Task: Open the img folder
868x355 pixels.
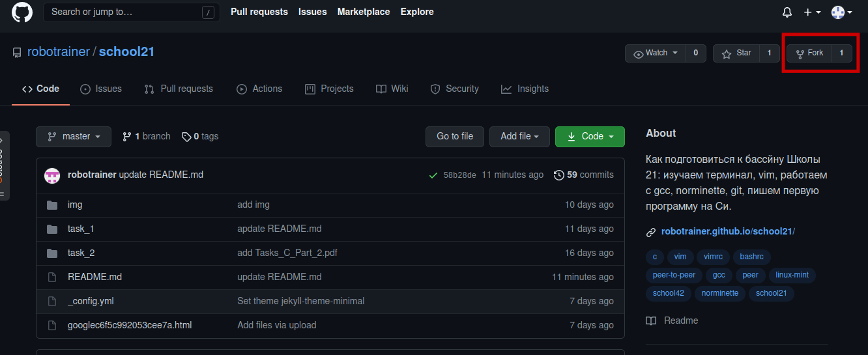Action: [75, 205]
